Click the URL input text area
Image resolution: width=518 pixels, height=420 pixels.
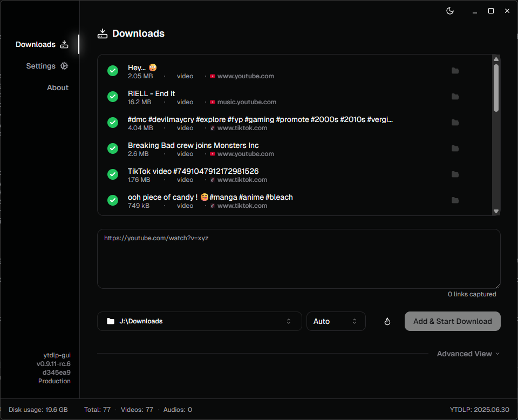(298, 259)
